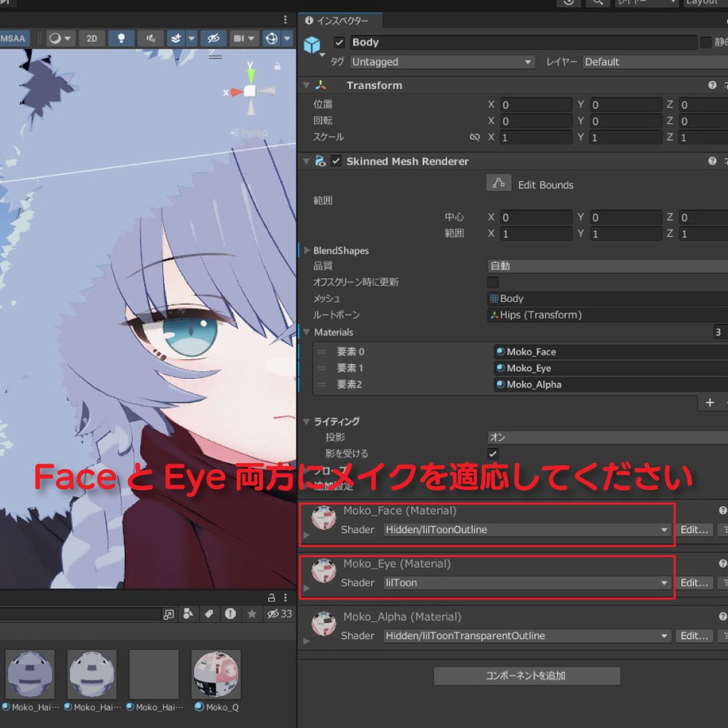Expand the BlendShapes section

[306, 250]
